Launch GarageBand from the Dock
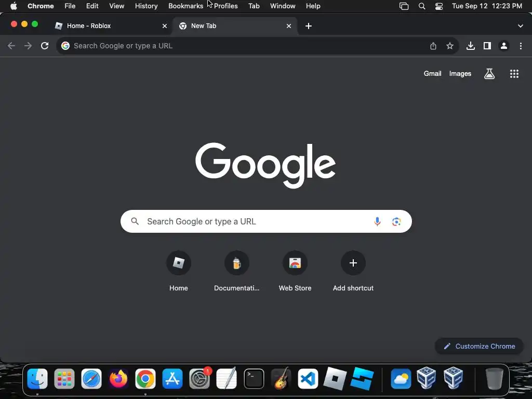The image size is (532, 399). 281,379
